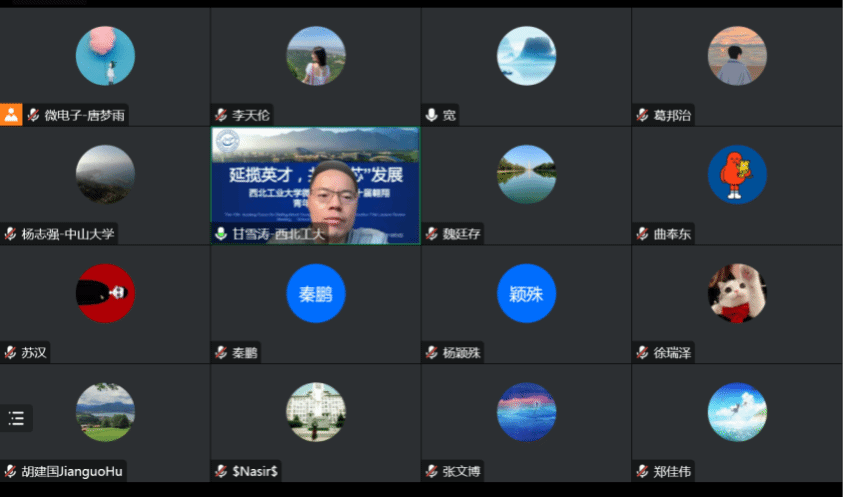The width and height of the screenshot is (844, 499).
Task: Click the cat avatar of 徐瑞泽
Action: click(x=737, y=293)
